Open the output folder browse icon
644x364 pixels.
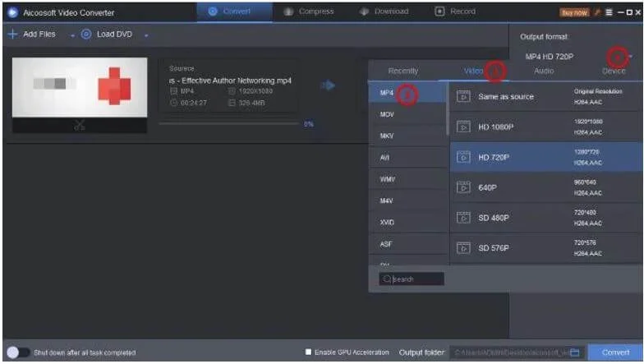pyautogui.click(x=575, y=352)
